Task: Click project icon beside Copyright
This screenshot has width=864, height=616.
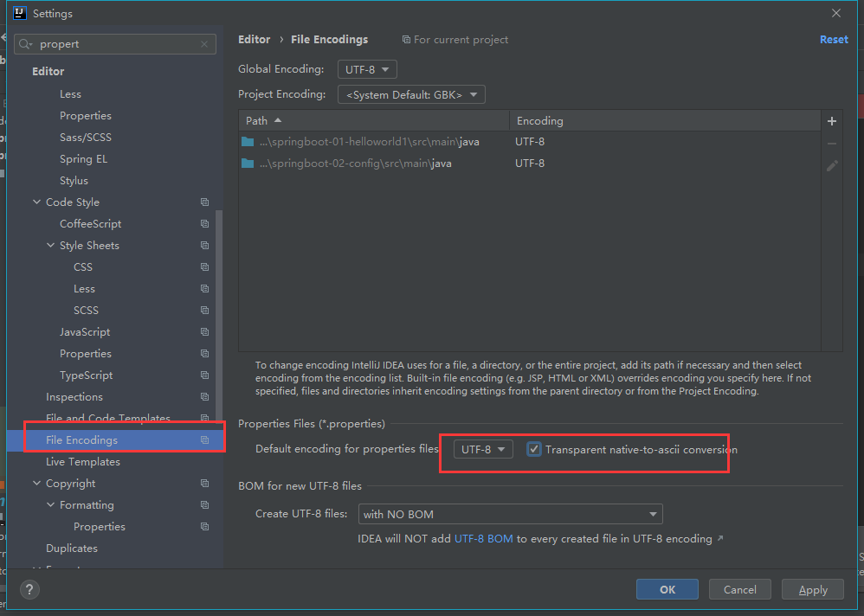Action: tap(205, 484)
